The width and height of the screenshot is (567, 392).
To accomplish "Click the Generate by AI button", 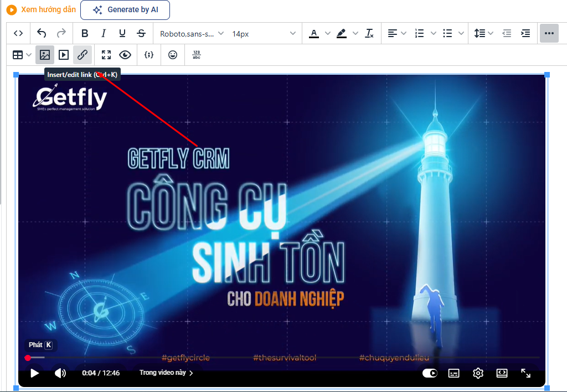I will [x=125, y=10].
